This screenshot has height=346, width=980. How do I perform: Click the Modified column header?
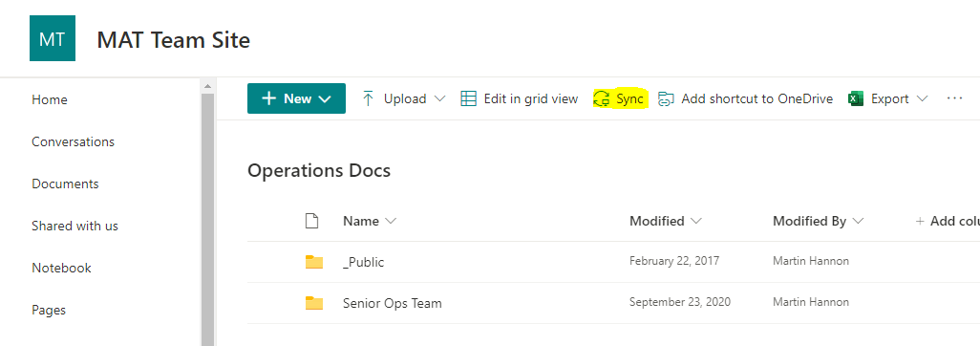point(657,221)
